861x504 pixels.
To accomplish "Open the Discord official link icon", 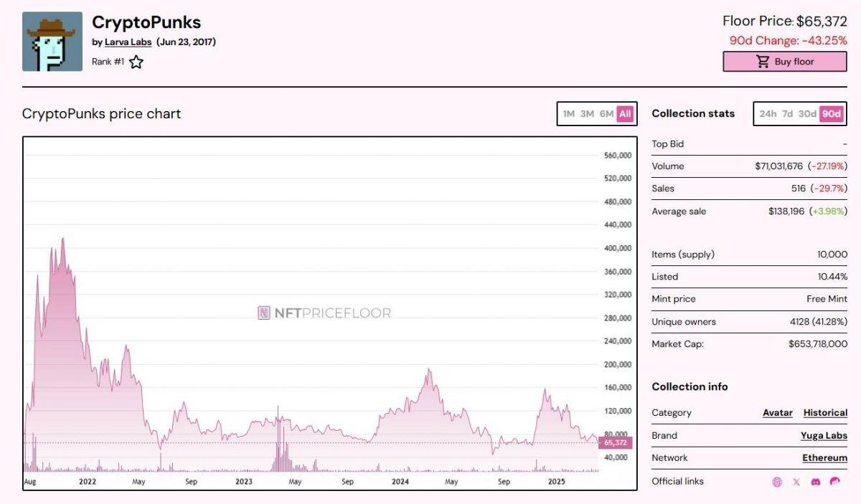I will (815, 482).
